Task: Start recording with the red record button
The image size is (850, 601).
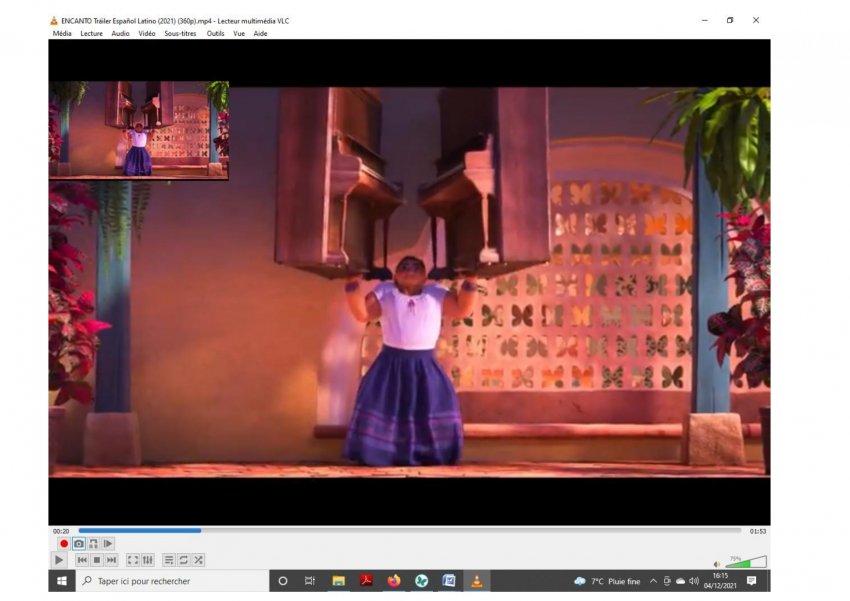Action: click(64, 544)
